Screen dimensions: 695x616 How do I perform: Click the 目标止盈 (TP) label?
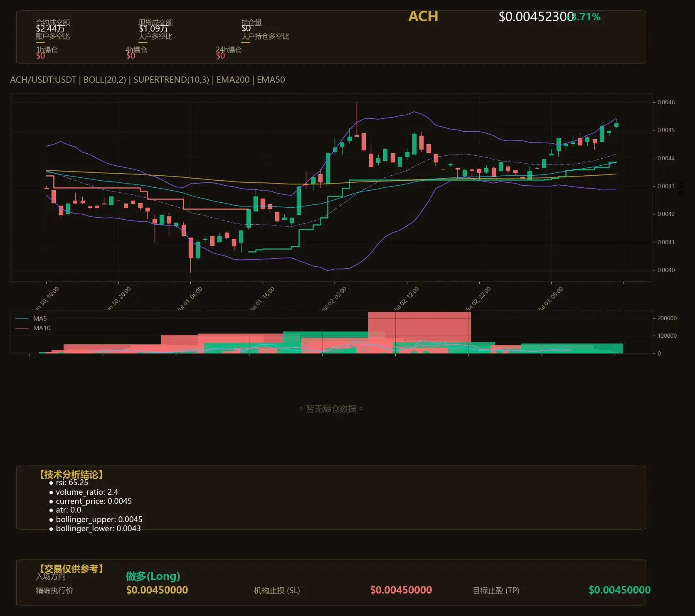pos(496,590)
